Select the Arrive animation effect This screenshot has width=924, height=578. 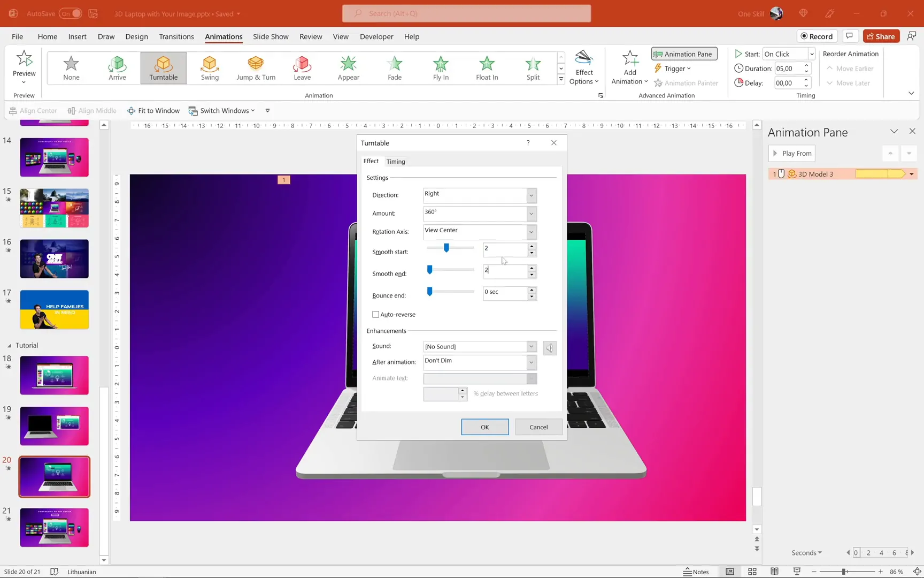117,68
